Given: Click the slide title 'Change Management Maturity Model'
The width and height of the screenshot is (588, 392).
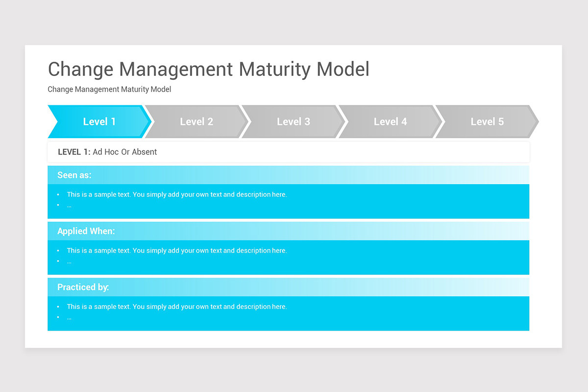Looking at the screenshot, I should tap(208, 69).
